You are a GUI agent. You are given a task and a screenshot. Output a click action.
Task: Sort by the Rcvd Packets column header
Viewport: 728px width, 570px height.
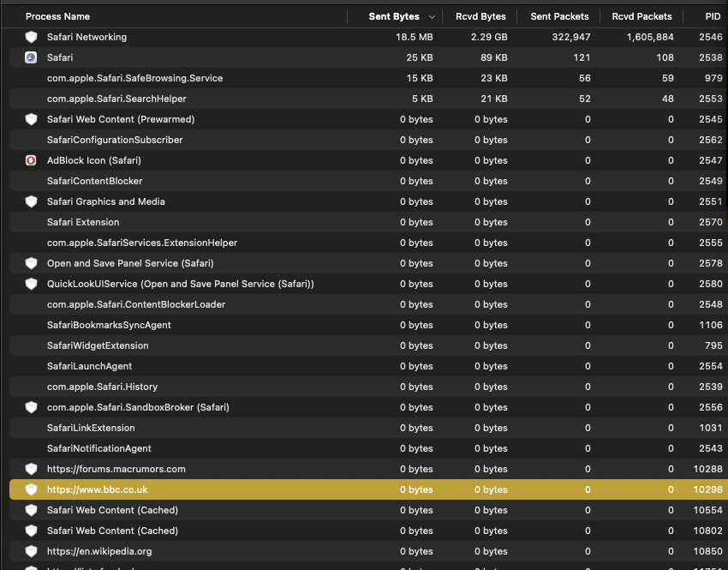tap(641, 17)
